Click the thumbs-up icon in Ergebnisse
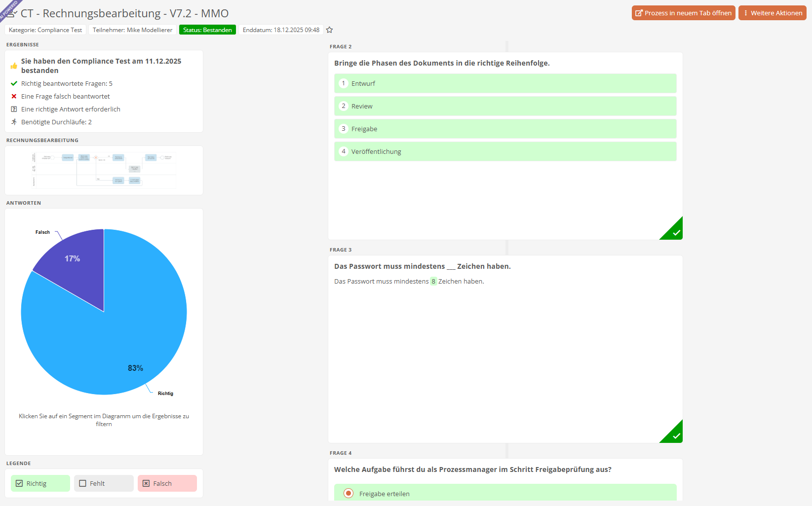 [14, 66]
